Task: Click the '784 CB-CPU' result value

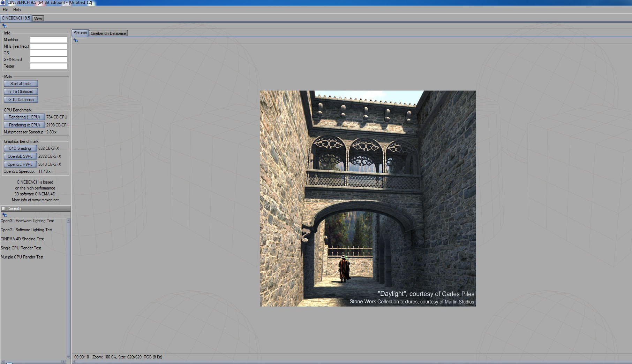Action: 57,117
